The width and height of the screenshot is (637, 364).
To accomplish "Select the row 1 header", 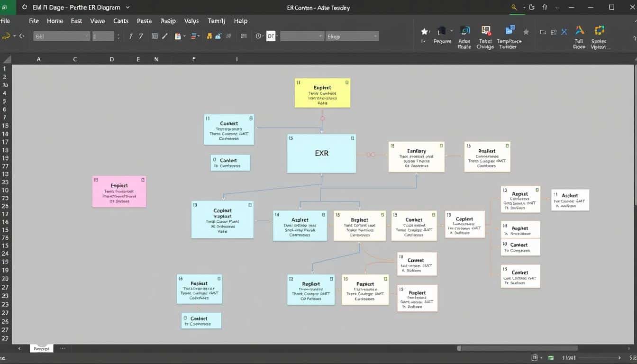I will click(5, 69).
